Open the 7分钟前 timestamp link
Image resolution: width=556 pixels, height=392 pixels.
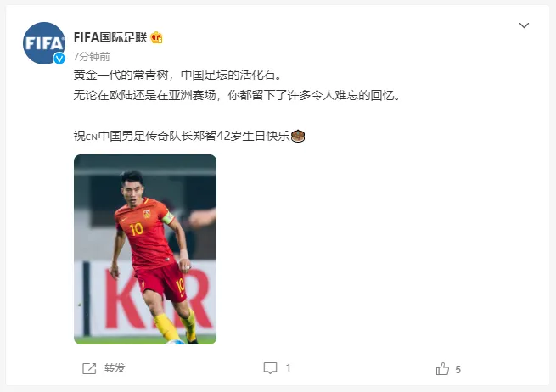(x=92, y=56)
